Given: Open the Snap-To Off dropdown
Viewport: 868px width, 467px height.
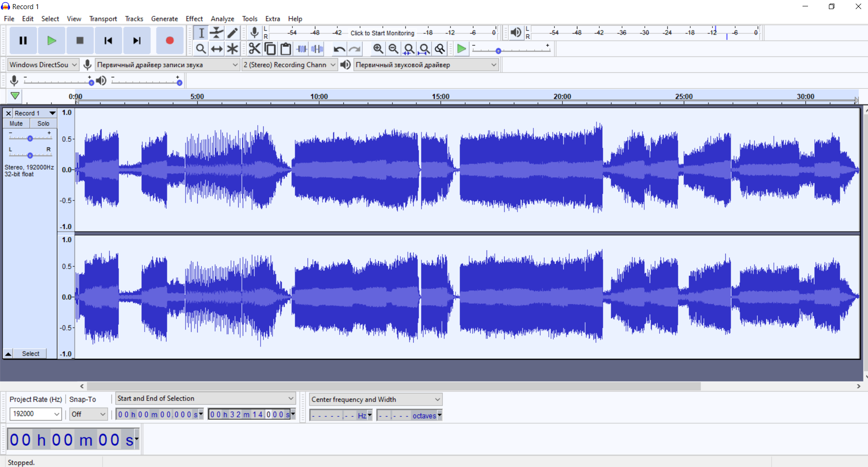Looking at the screenshot, I should click(x=88, y=414).
